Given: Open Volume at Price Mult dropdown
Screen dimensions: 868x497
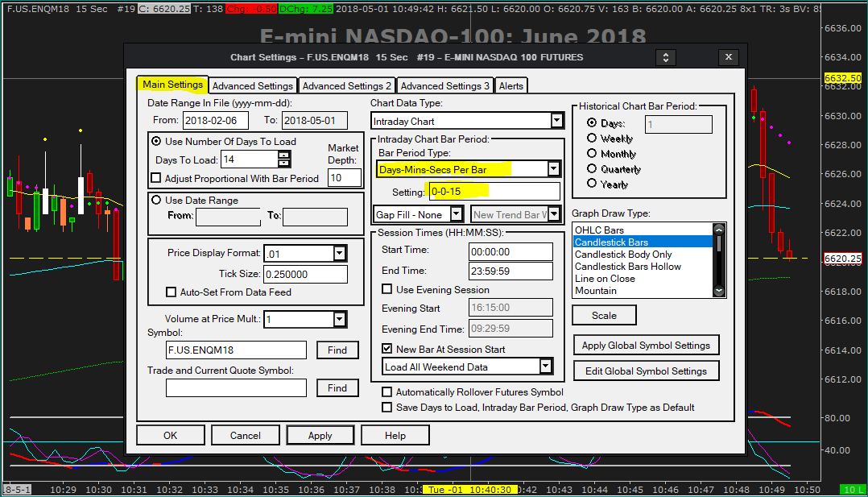Looking at the screenshot, I should [x=339, y=319].
